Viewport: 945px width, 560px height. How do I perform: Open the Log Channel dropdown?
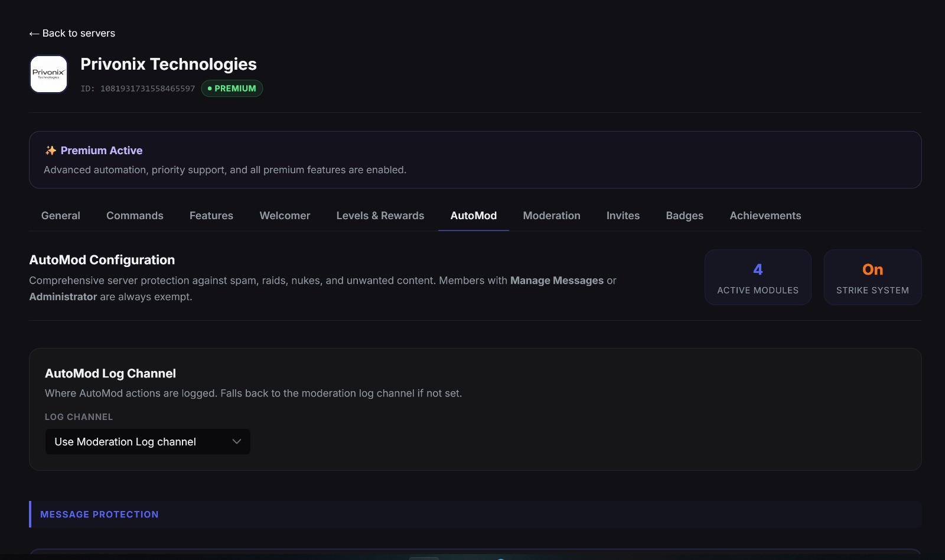[x=147, y=441]
